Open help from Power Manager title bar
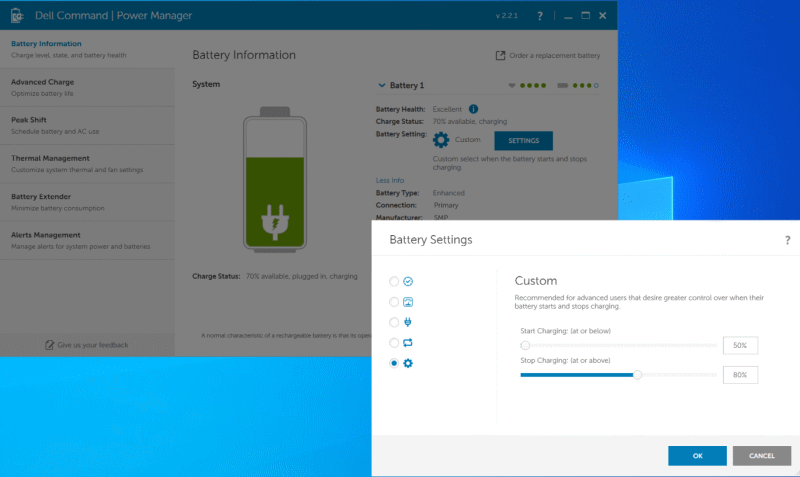Image resolution: width=800 pixels, height=477 pixels. (540, 16)
